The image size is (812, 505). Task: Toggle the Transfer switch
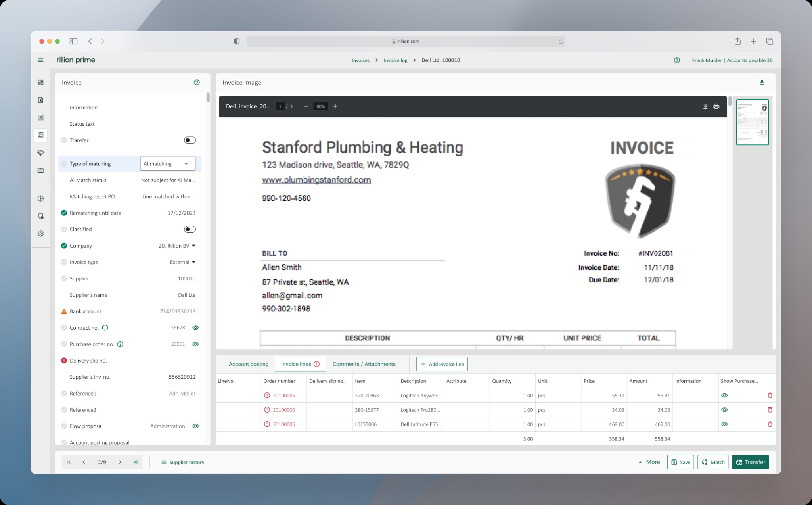[190, 140]
